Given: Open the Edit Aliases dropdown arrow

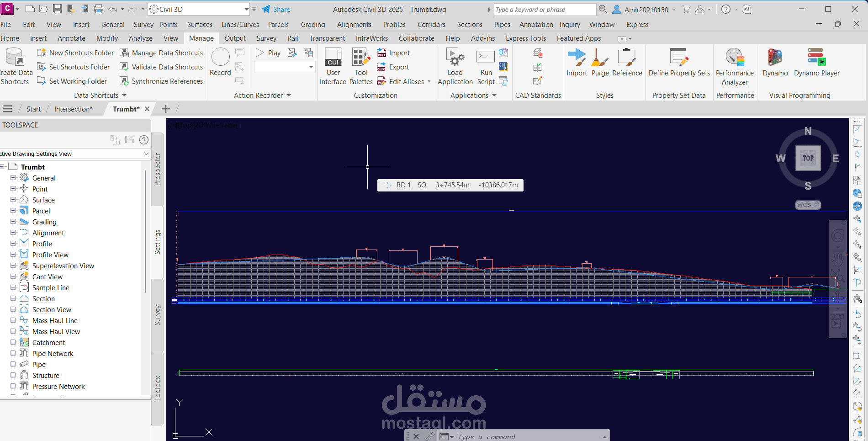Looking at the screenshot, I should [429, 81].
